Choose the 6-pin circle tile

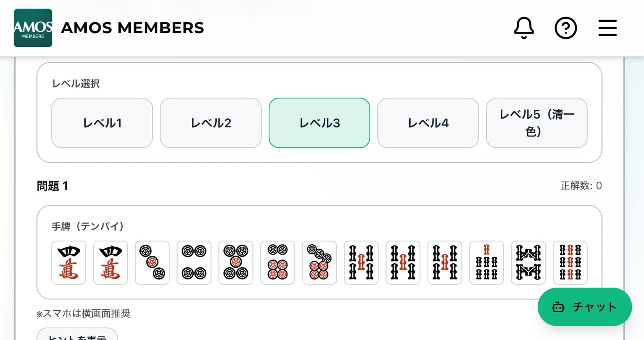tap(278, 263)
